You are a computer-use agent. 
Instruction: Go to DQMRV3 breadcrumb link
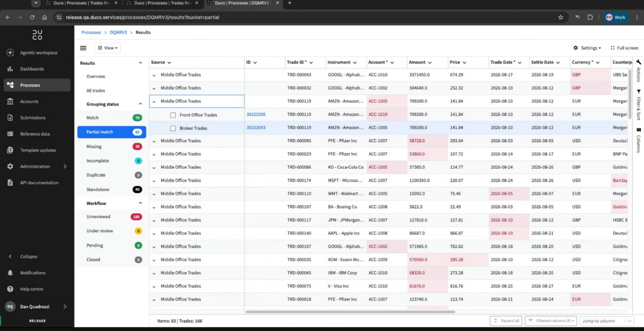coord(118,33)
